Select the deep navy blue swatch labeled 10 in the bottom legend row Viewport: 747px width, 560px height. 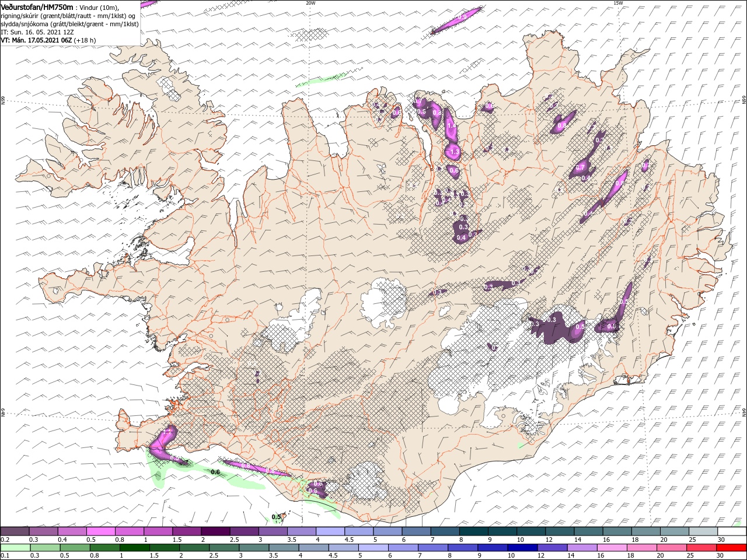(522, 548)
